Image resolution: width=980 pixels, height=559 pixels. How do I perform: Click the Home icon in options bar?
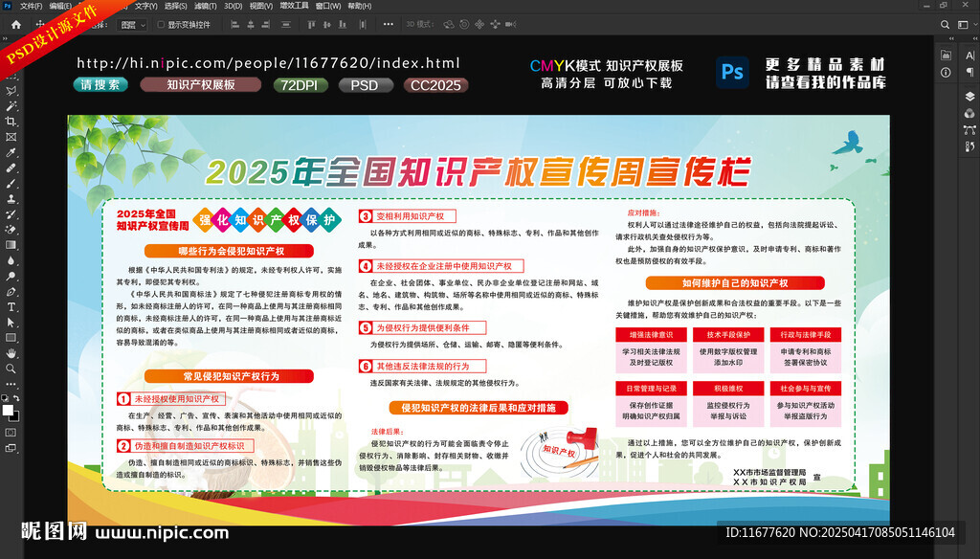click(x=15, y=25)
